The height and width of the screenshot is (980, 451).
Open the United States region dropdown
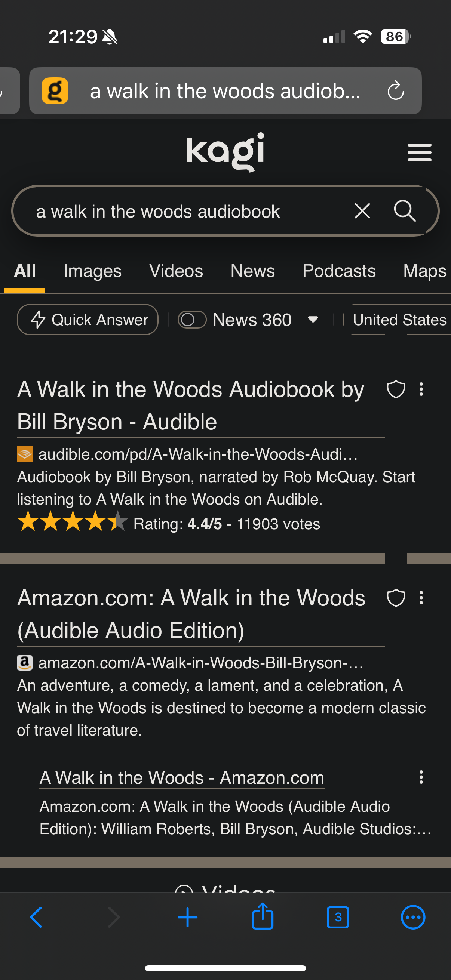pos(399,320)
